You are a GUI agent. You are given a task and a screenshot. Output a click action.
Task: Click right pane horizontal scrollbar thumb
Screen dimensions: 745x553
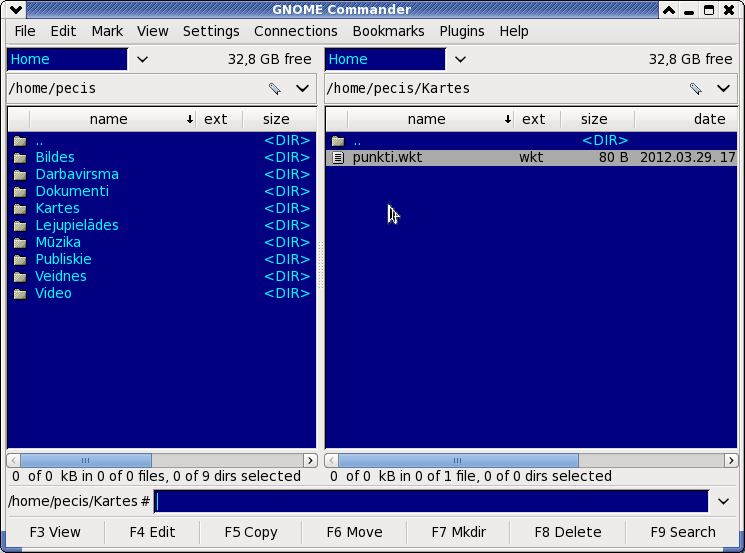[x=458, y=460]
